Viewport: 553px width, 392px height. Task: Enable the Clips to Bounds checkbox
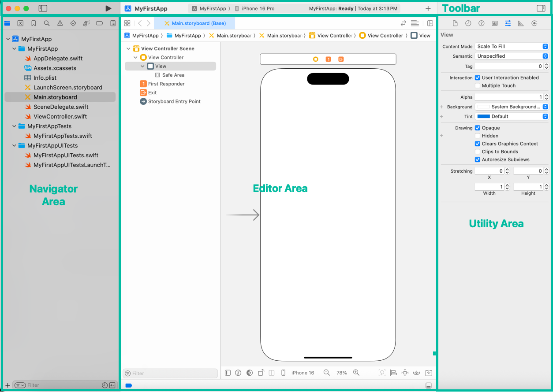click(x=478, y=152)
